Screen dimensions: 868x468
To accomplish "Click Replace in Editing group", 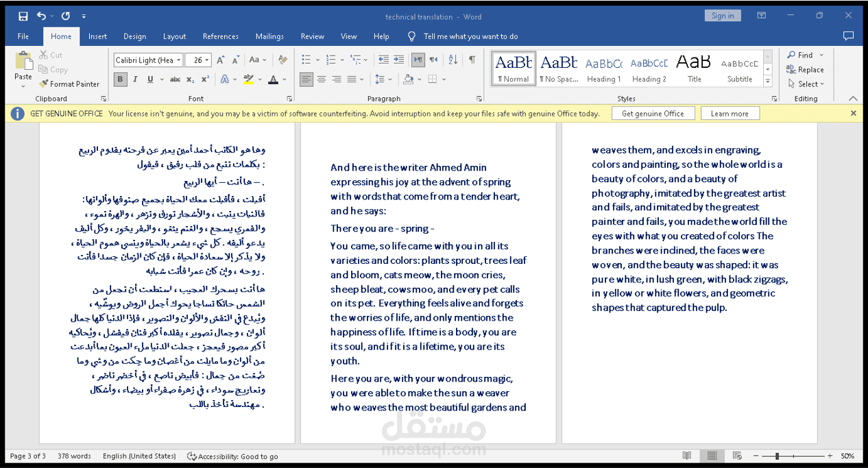I will [805, 69].
